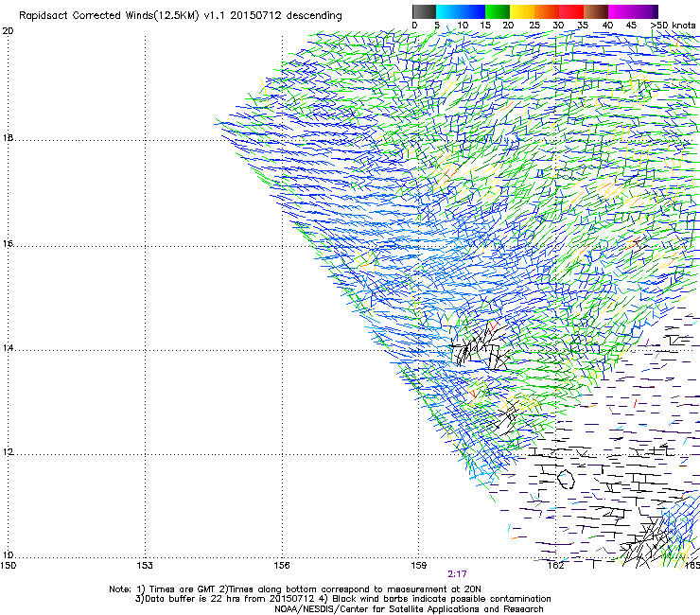Image resolution: width=700 pixels, height=615 pixels.
Task: Click the Rapidscat Corrected Winds title text
Action: point(181,16)
